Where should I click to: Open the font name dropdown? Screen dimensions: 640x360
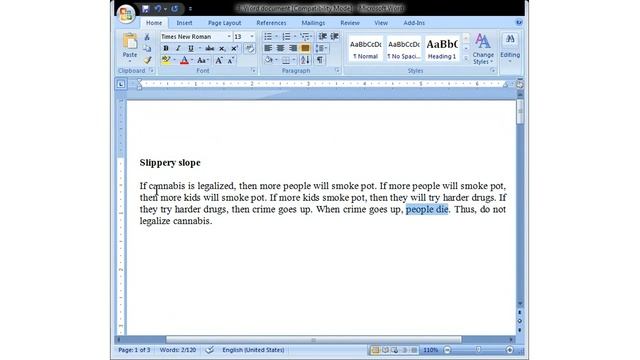click(229, 37)
